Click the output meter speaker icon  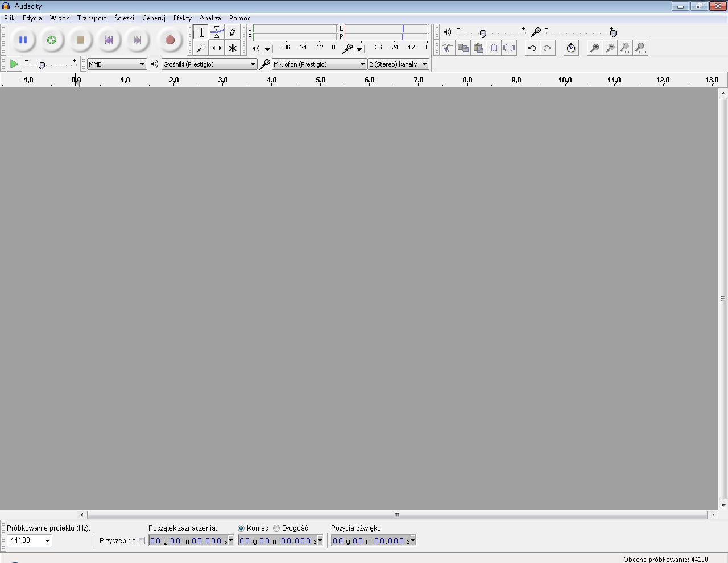256,48
